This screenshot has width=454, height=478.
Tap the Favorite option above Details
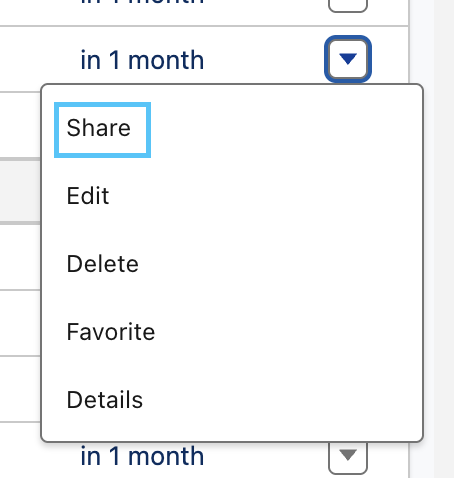coord(111,332)
